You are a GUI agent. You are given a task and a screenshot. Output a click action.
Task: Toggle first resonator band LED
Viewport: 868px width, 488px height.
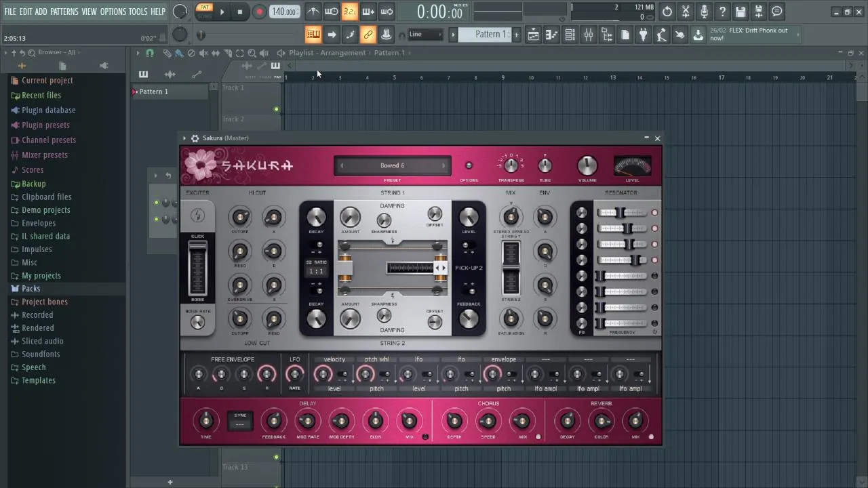tap(654, 213)
